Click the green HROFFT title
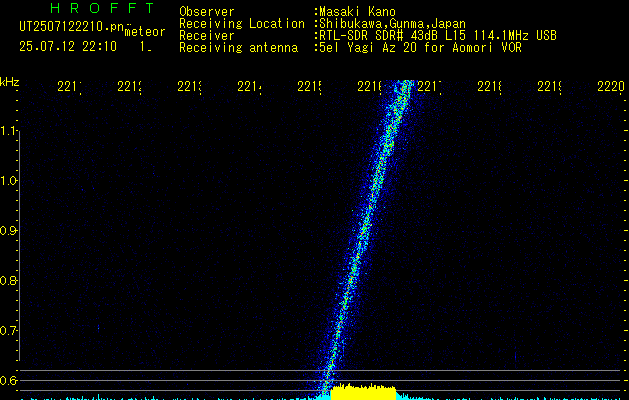Image resolution: width=629 pixels, height=400 pixels. tap(103, 8)
